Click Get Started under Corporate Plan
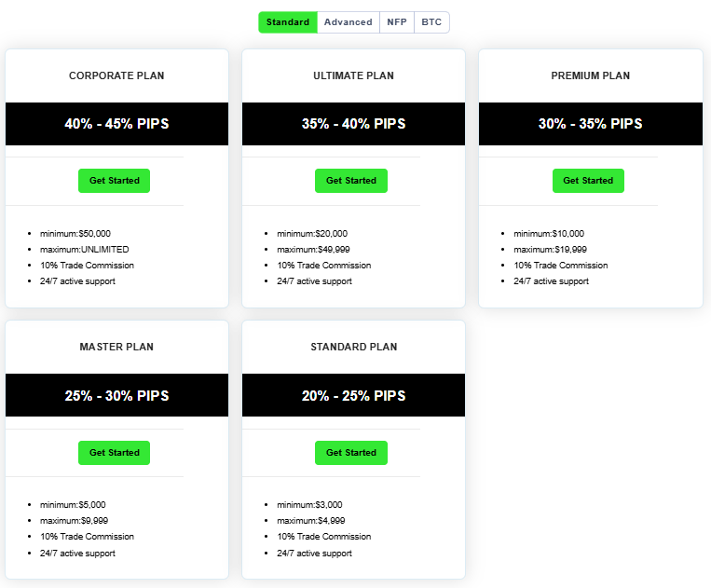Screen dimensions: 711x588 coord(115,181)
